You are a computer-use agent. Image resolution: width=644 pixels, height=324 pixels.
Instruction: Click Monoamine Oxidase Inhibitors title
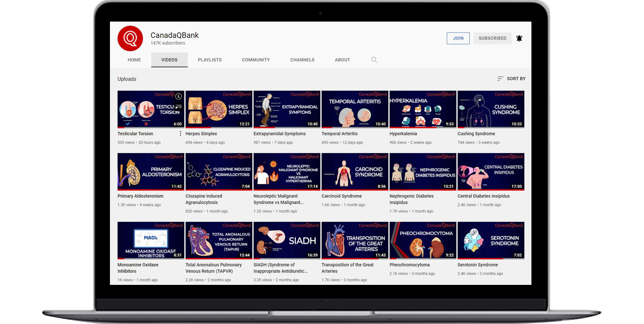tap(138, 268)
